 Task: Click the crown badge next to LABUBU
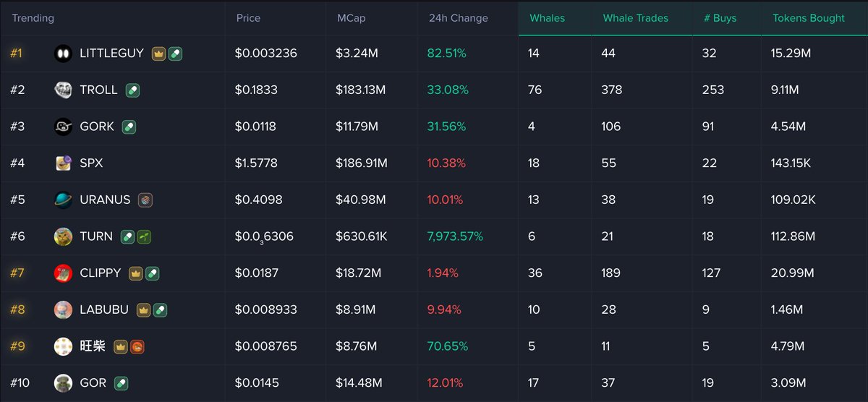click(x=143, y=309)
